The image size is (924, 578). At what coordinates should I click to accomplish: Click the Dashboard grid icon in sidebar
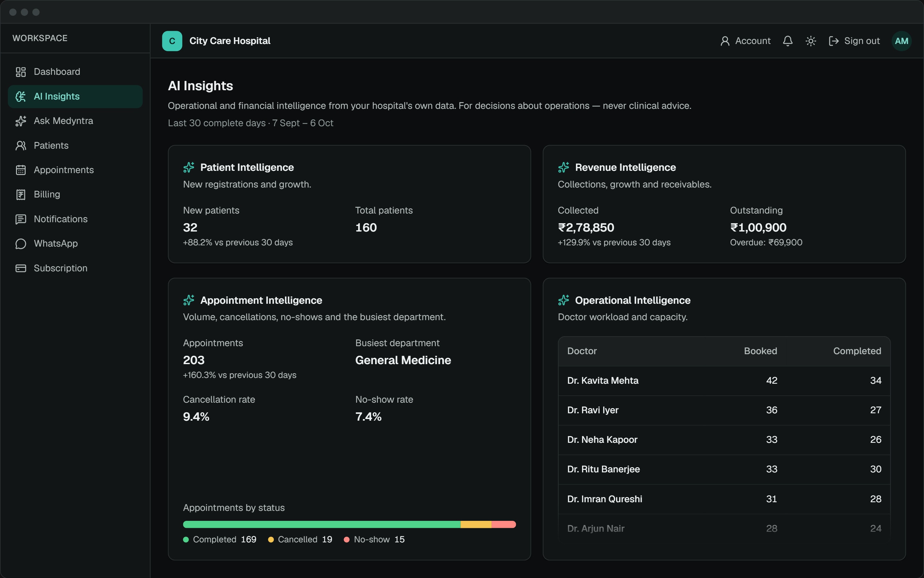point(21,72)
